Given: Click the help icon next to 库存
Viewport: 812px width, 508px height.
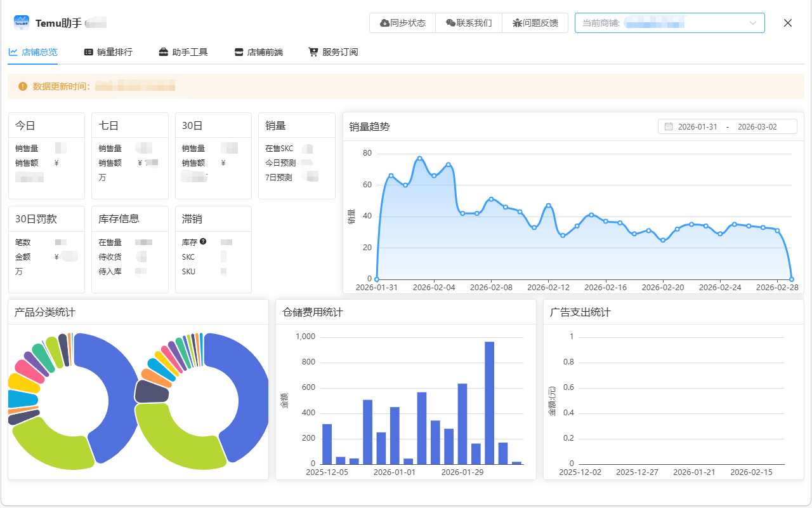Looking at the screenshot, I should (x=203, y=242).
